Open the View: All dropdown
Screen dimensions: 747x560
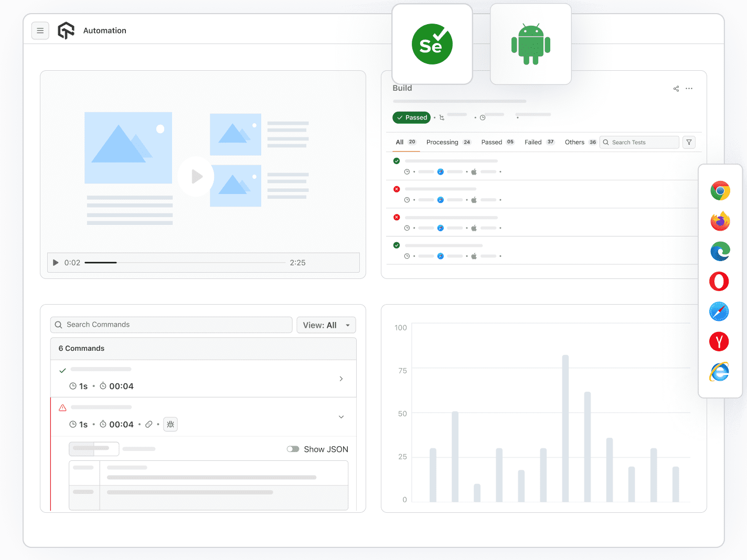click(326, 325)
